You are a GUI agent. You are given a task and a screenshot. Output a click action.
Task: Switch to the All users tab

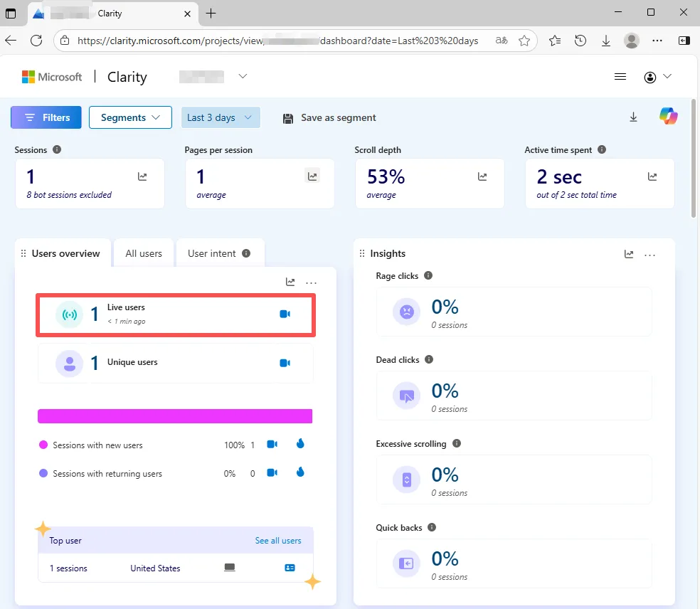click(x=144, y=253)
